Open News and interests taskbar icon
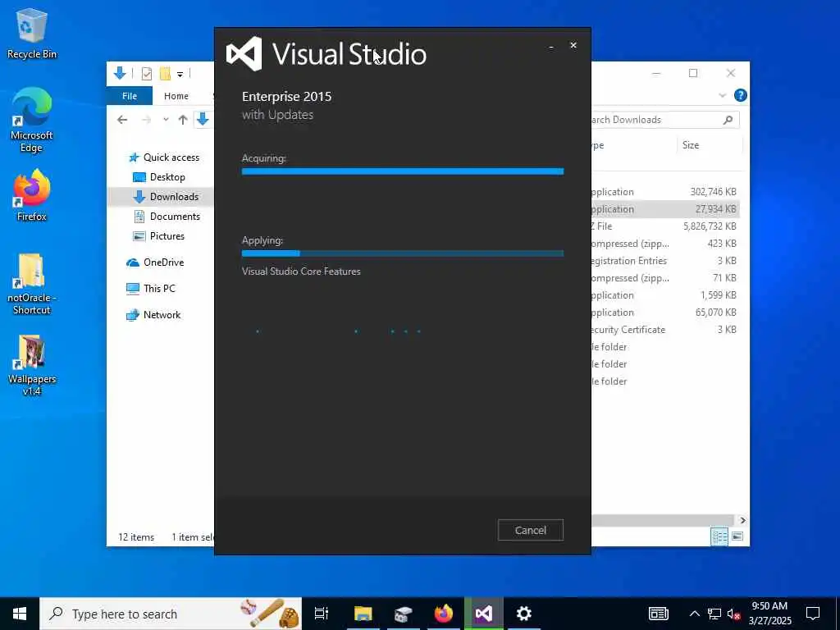The image size is (840, 630). pyautogui.click(x=659, y=614)
